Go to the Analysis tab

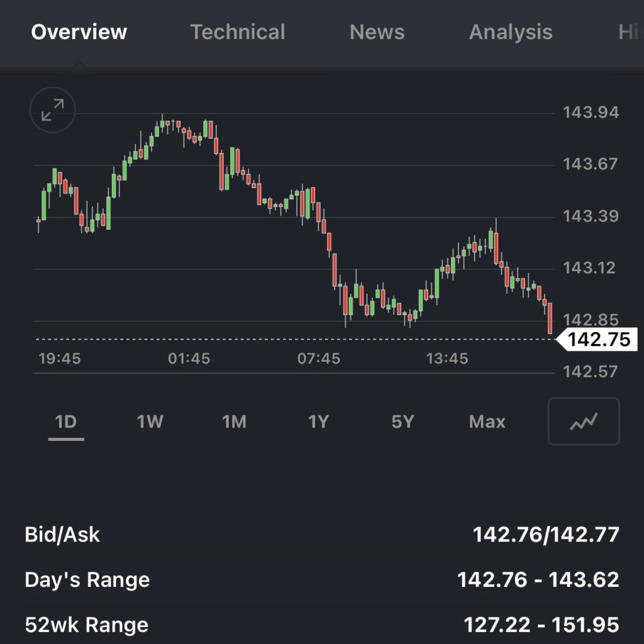tap(511, 32)
